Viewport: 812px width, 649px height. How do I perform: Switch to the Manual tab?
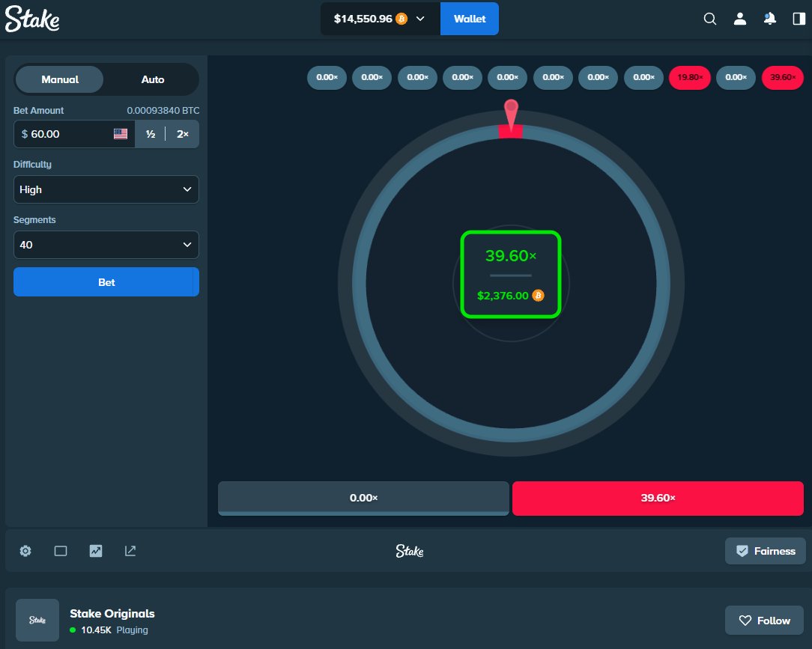click(60, 79)
